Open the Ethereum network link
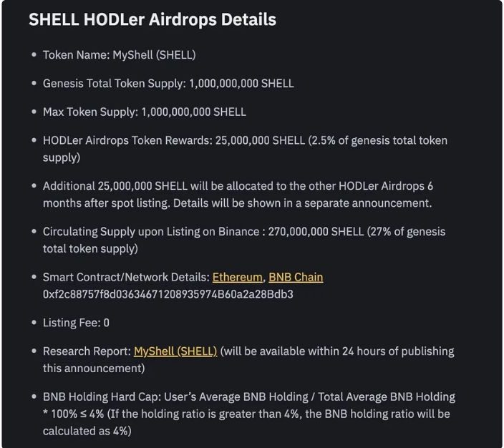This screenshot has height=448, width=504. [237, 277]
